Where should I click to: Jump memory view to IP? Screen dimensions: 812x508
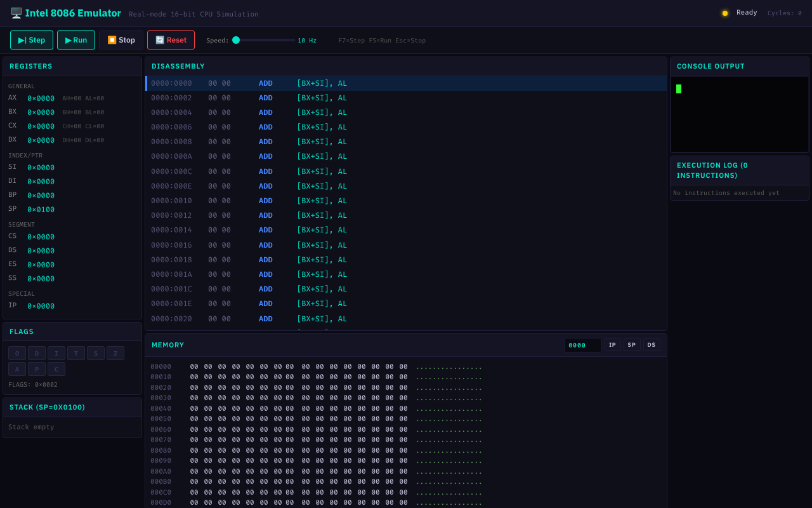coord(612,345)
